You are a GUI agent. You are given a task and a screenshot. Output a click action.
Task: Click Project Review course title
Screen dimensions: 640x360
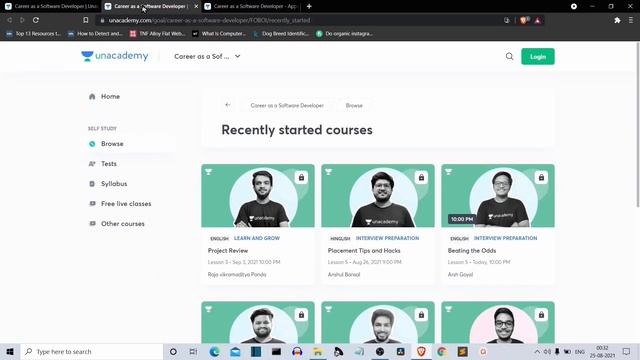(228, 251)
